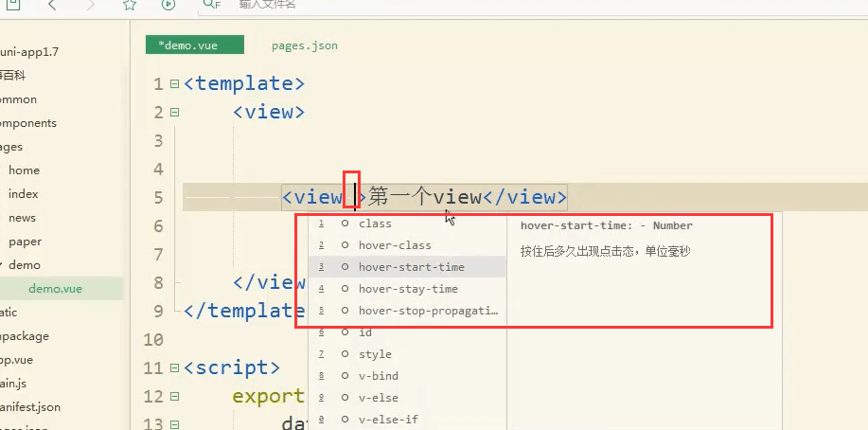Choose class from autocomplete list
The height and width of the screenshot is (430, 868).
click(x=407, y=224)
